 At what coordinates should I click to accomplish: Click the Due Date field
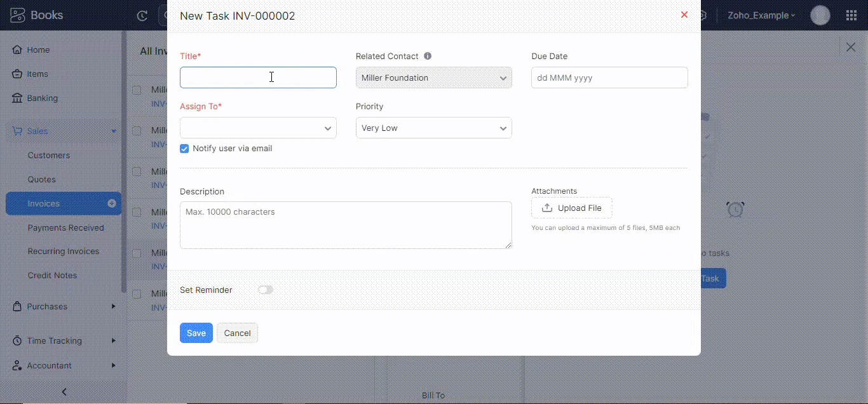click(609, 77)
